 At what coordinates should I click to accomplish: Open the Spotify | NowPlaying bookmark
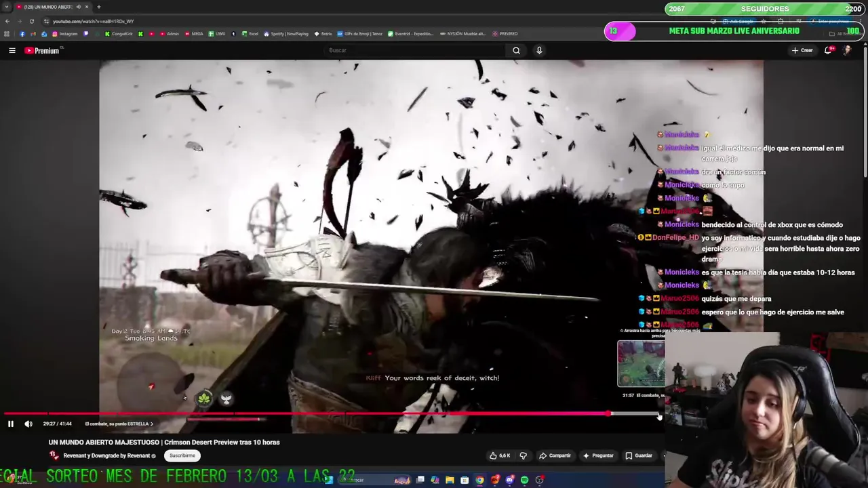(x=285, y=34)
